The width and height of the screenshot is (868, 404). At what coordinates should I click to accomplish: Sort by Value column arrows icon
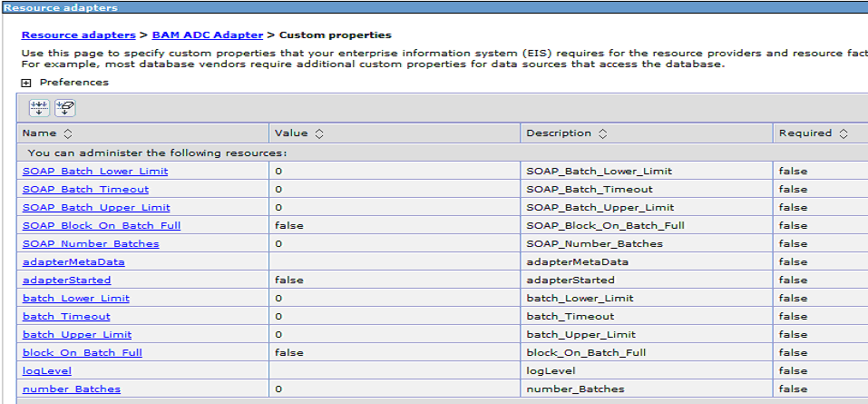319,133
